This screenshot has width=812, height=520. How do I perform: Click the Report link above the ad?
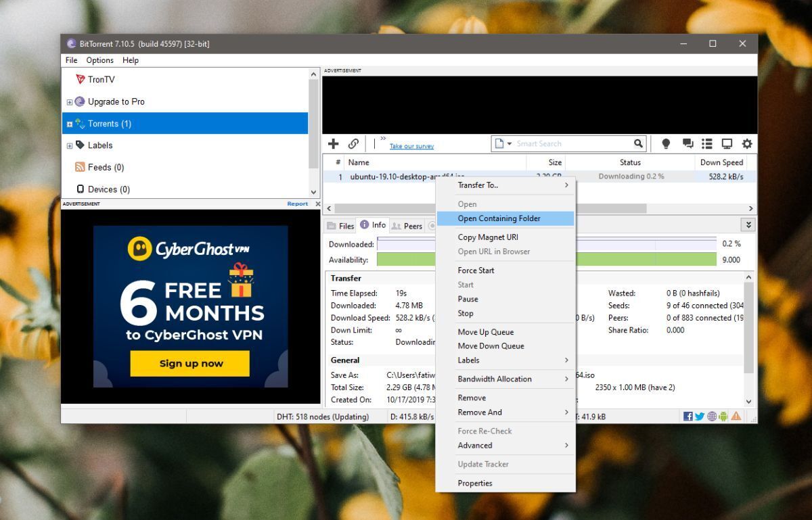[297, 204]
